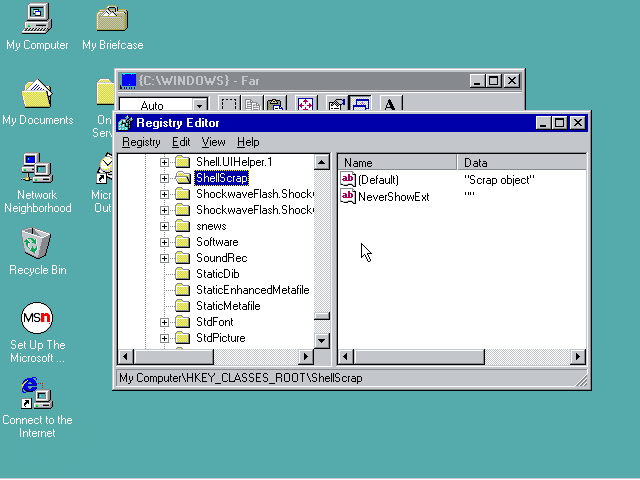The height and width of the screenshot is (480, 640).
Task: Select the SoundRec tree key
Action: coord(222,258)
